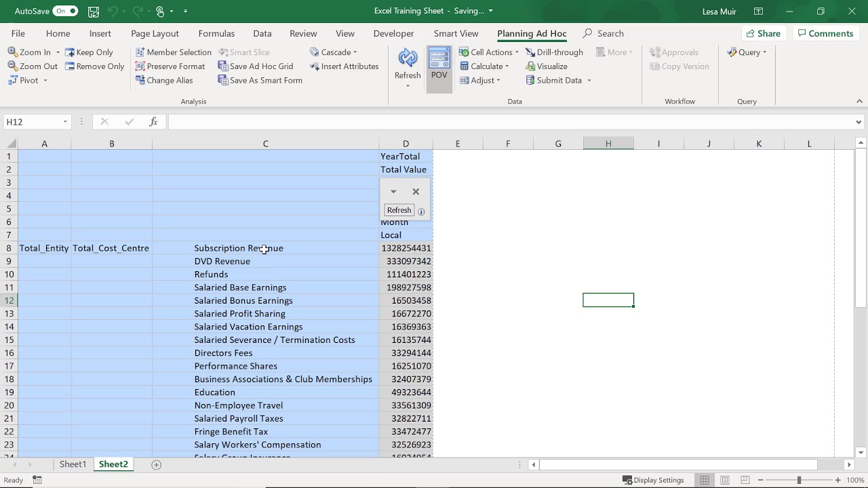The image size is (868, 488).
Task: Open Calculate dropdown
Action: (484, 66)
